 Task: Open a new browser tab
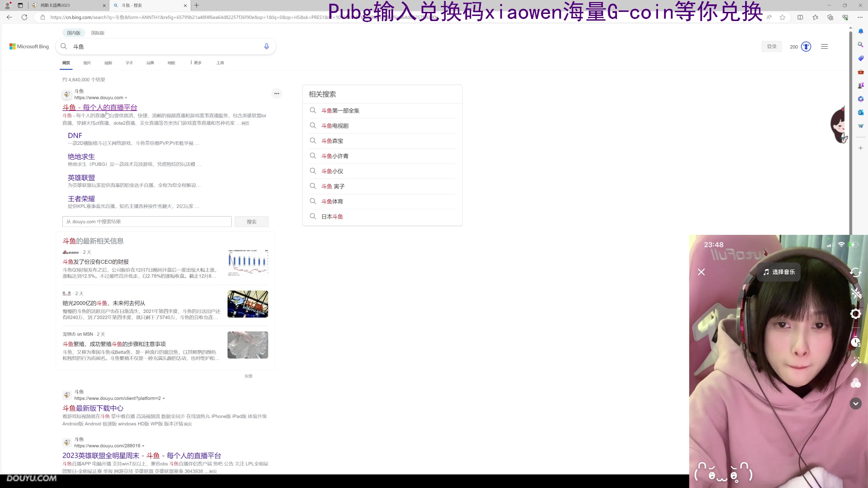point(197,5)
